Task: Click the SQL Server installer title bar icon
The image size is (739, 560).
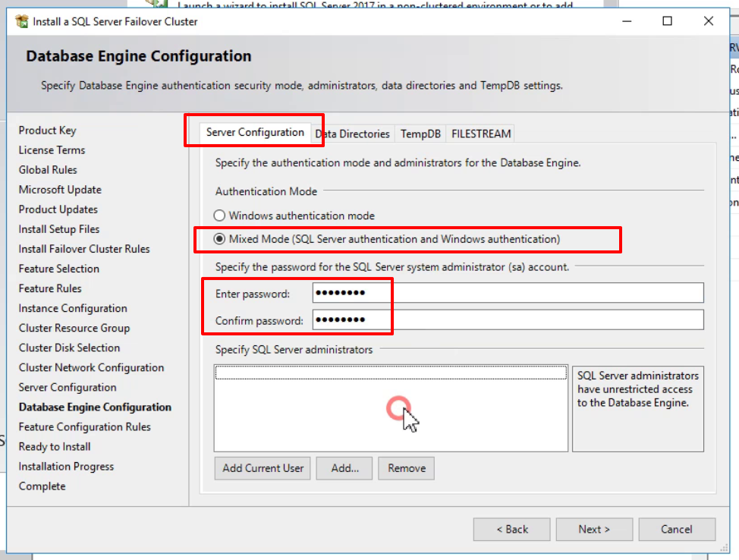Action: (22, 21)
